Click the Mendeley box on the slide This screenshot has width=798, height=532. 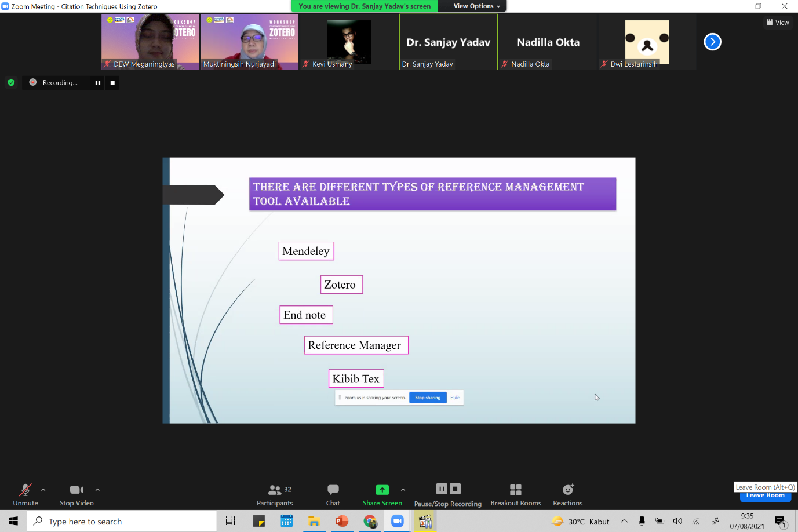point(306,251)
